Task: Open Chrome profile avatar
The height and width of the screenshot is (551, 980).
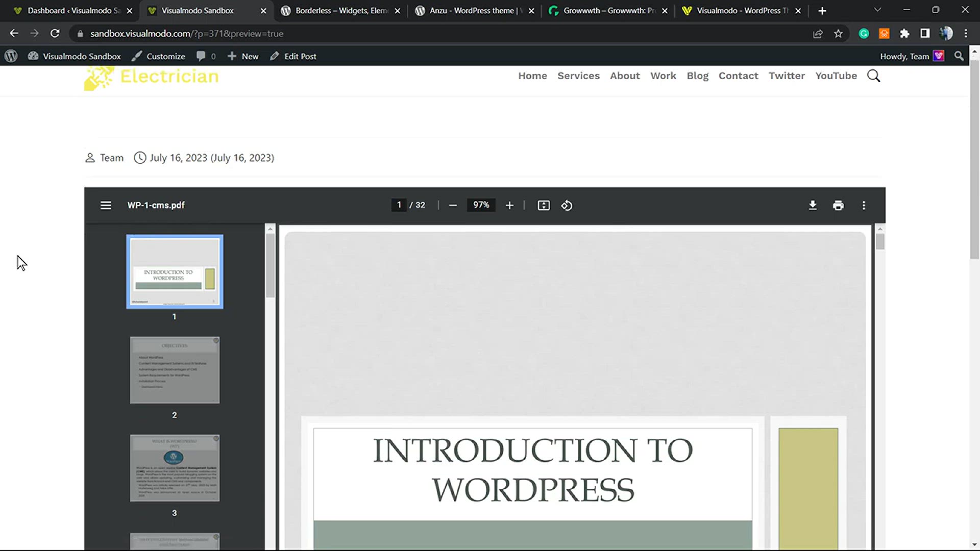Action: 946,33
